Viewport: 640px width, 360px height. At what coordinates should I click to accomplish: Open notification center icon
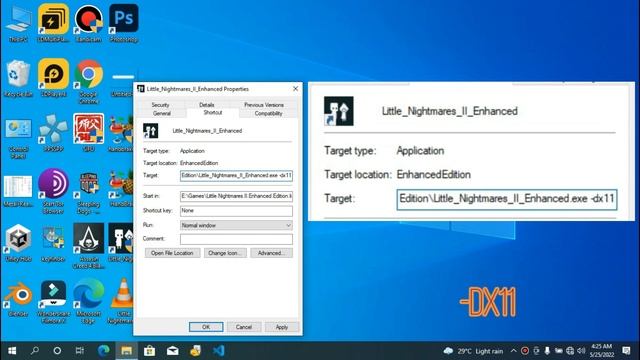627,351
